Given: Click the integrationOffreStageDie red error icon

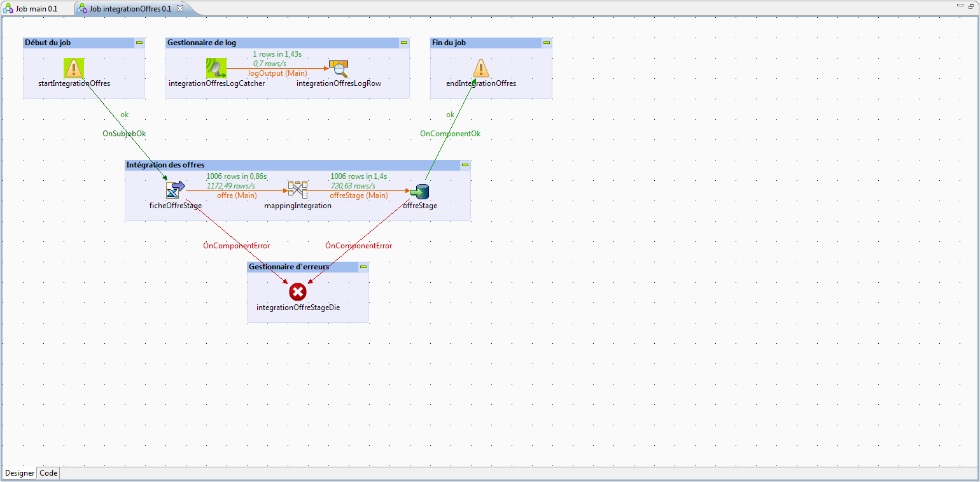Looking at the screenshot, I should pos(298,292).
